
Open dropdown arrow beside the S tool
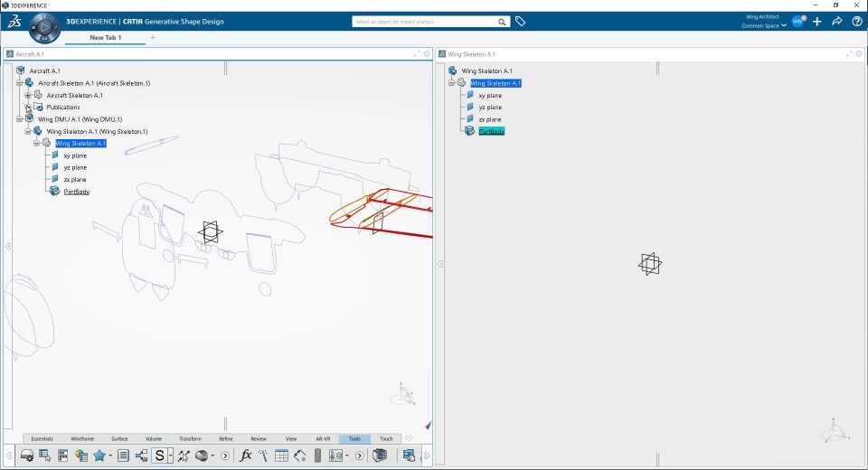click(x=171, y=456)
